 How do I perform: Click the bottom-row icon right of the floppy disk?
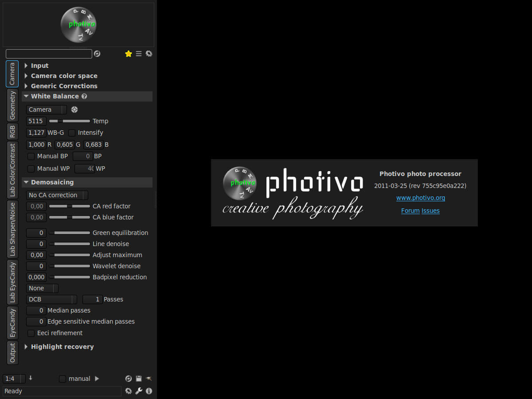pos(149,379)
